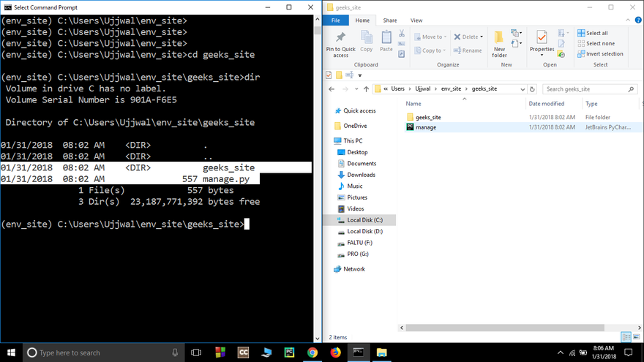The image size is (644, 362).
Task: Click Invert selection option
Action: point(600,54)
